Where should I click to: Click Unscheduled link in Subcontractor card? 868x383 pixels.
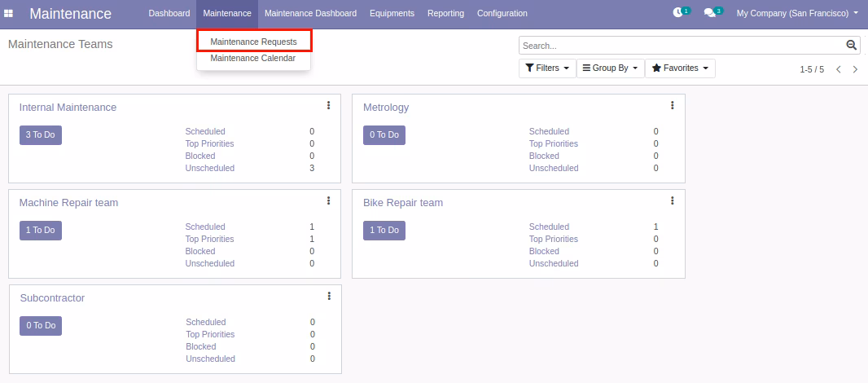pyautogui.click(x=210, y=359)
